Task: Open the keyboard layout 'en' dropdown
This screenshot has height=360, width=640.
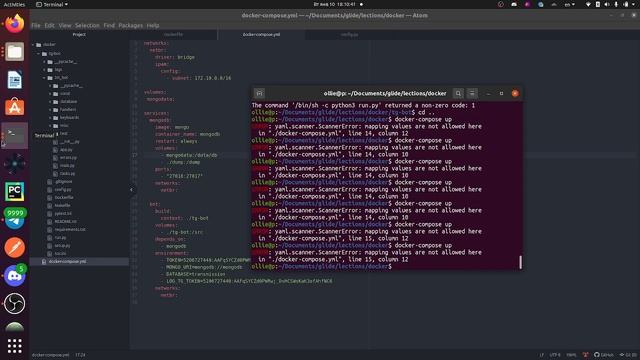Action: click(569, 4)
